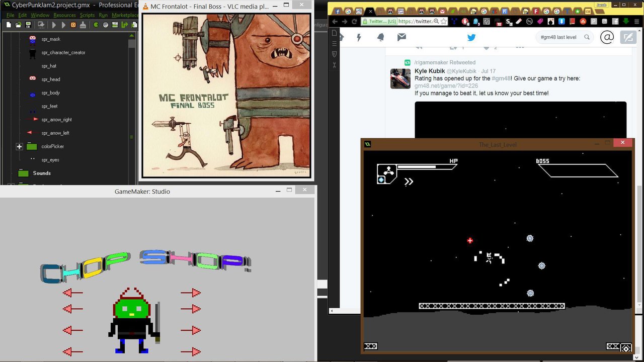
Task: Click the Twitter search magnifier icon
Action: [x=587, y=37]
